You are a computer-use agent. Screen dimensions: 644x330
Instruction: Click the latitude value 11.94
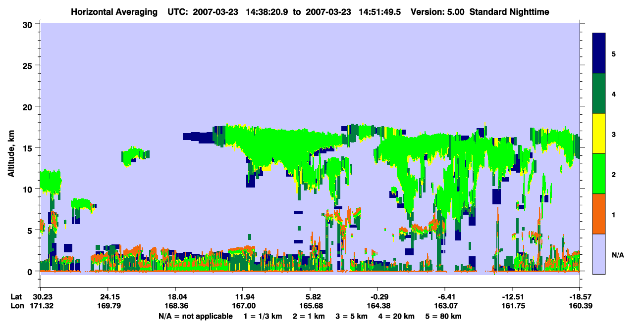[242, 297]
